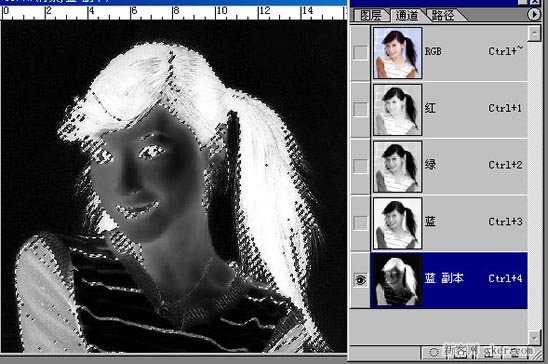Switch to the 图层 tab

371,15
